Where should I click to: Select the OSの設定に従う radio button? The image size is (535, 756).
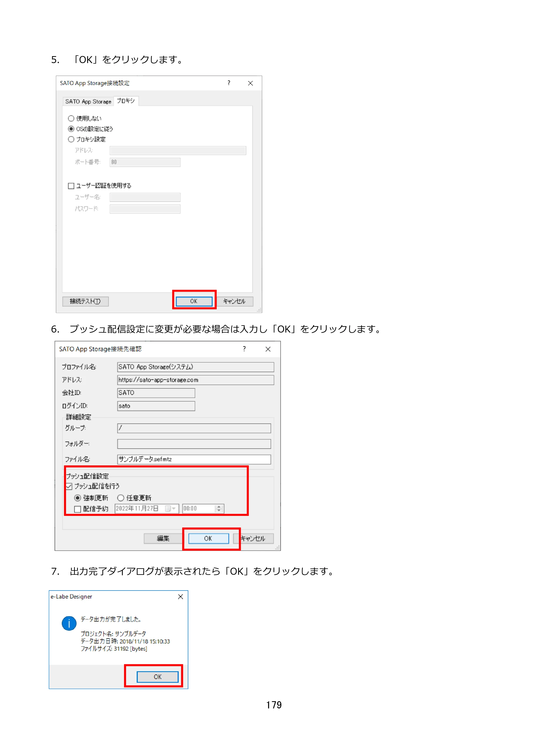click(71, 129)
